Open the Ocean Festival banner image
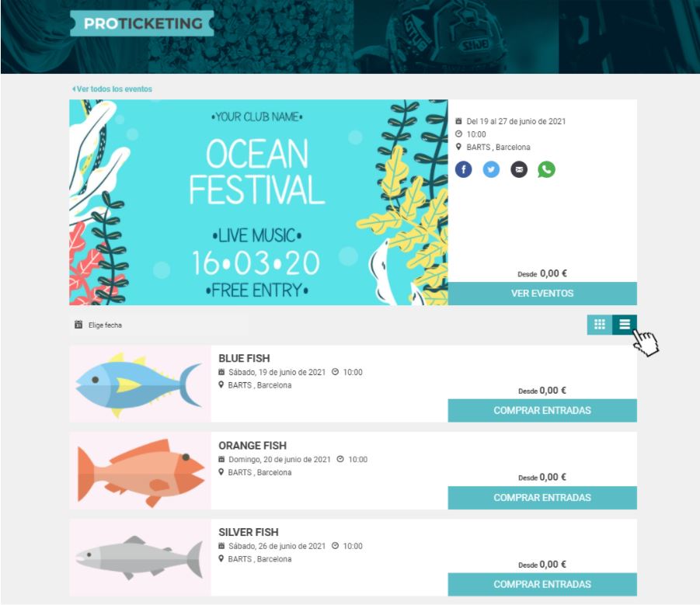This screenshot has height=605, width=700. pyautogui.click(x=259, y=202)
